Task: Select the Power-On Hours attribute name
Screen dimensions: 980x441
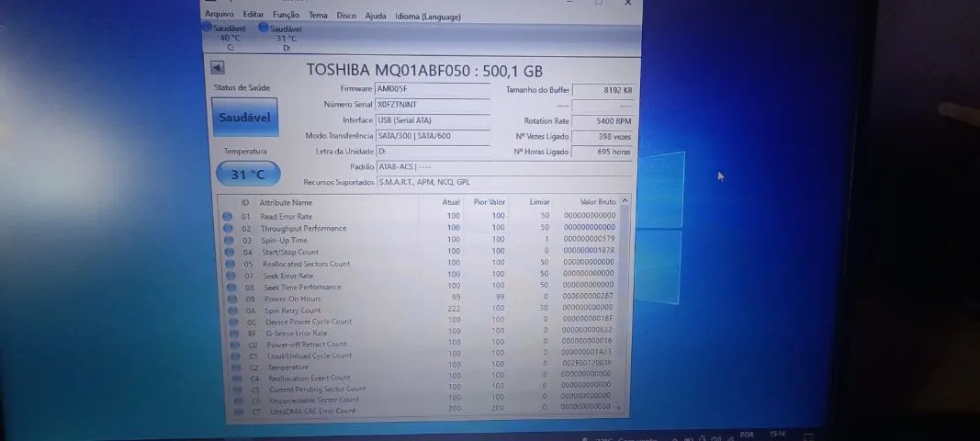Action: (x=292, y=299)
